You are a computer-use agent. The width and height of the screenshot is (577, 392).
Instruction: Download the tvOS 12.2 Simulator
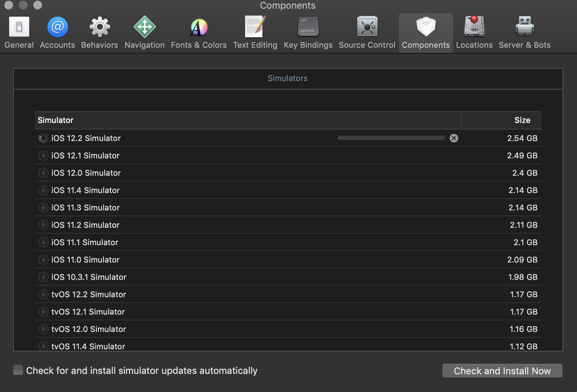tap(43, 294)
